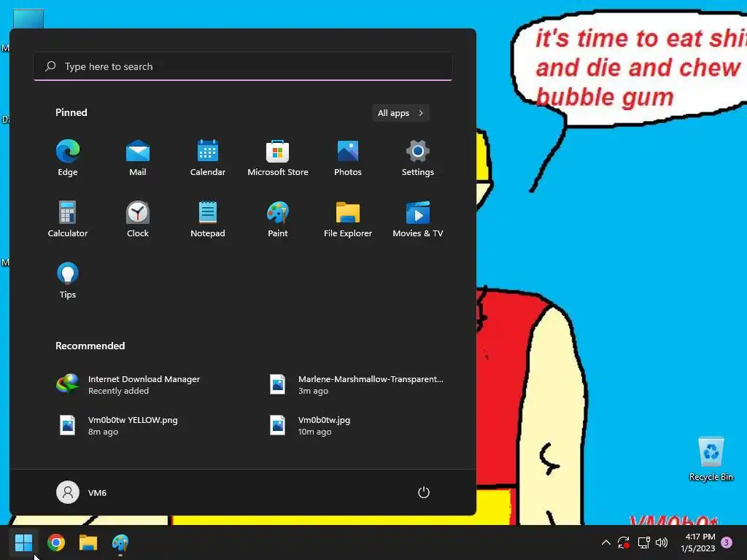This screenshot has width=747, height=560.
Task: Open File Explorer from pinned apps
Action: click(x=348, y=219)
